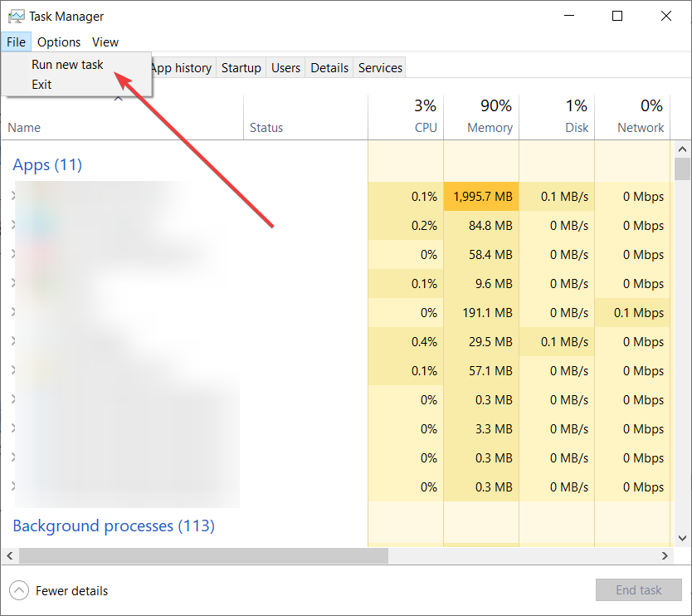This screenshot has width=692, height=616.
Task: Click the 0.4% CPU cell
Action: pyautogui.click(x=406, y=342)
